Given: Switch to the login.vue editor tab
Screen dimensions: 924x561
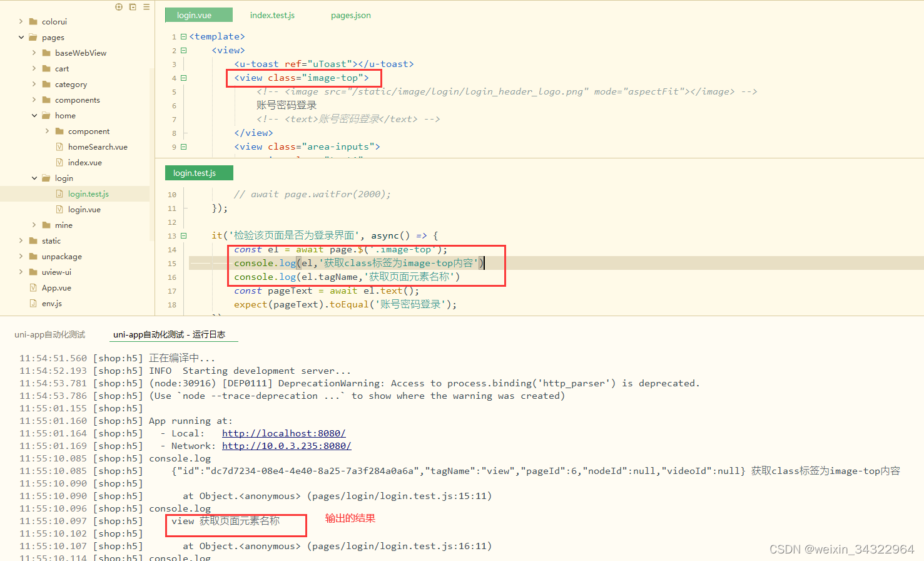Looking at the screenshot, I should pos(198,15).
